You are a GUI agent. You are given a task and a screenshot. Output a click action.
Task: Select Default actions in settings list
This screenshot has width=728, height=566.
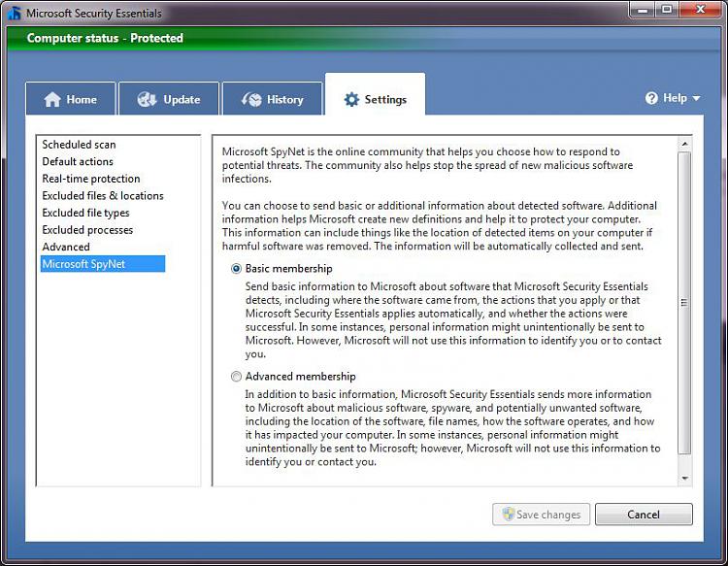[x=78, y=161]
